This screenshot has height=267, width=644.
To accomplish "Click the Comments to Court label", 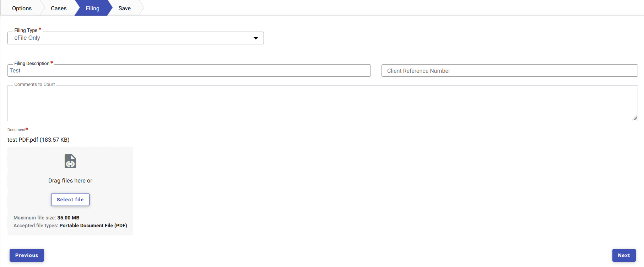I will 34,85.
